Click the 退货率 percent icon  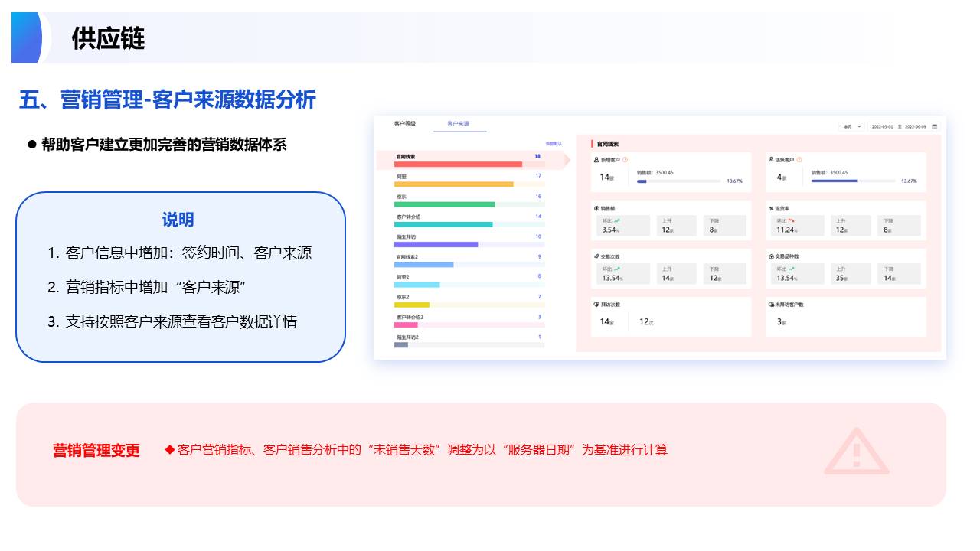pos(771,208)
